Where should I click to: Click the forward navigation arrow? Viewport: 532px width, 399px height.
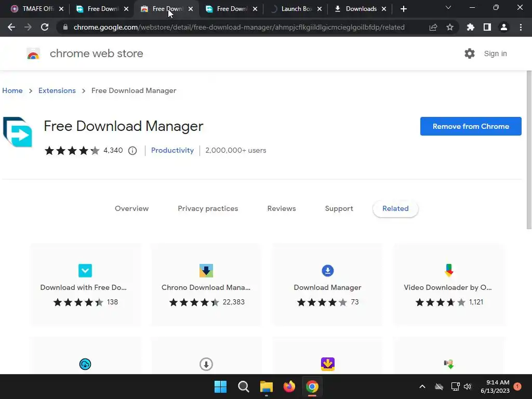[28, 27]
